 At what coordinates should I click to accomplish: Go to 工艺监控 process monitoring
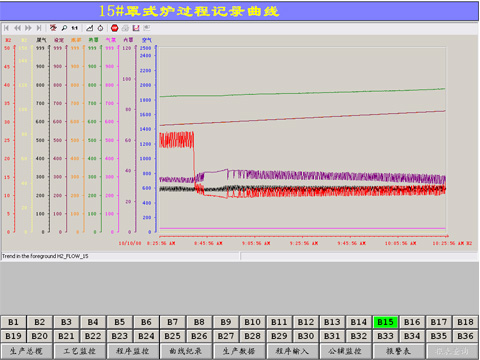tap(79, 351)
